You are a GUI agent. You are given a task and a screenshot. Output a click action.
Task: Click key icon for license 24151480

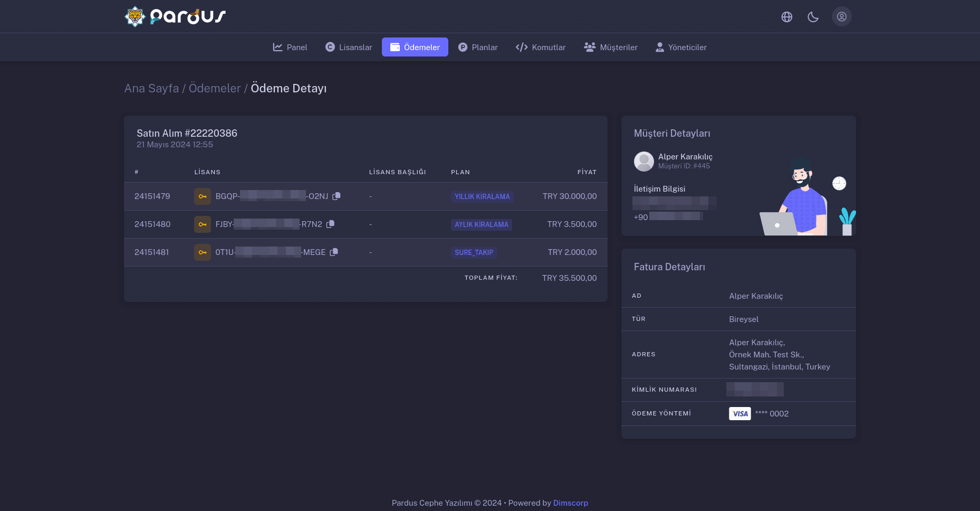[x=203, y=224]
